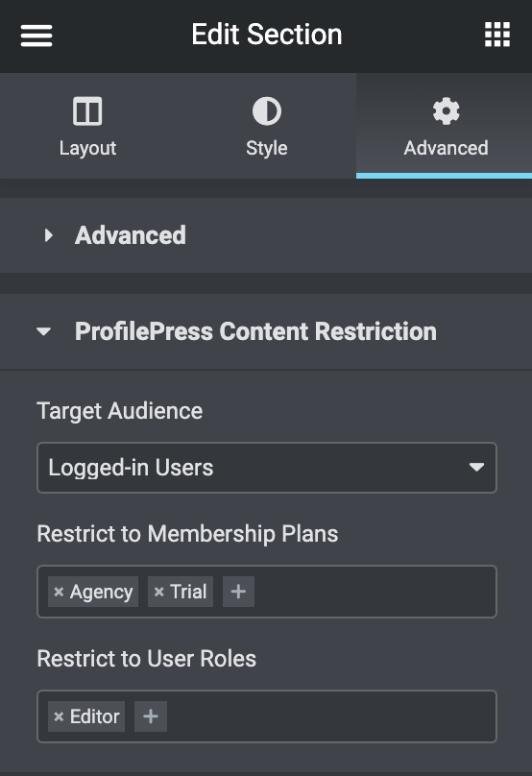Switch to the Style tab
The image size is (532, 776).
click(267, 126)
